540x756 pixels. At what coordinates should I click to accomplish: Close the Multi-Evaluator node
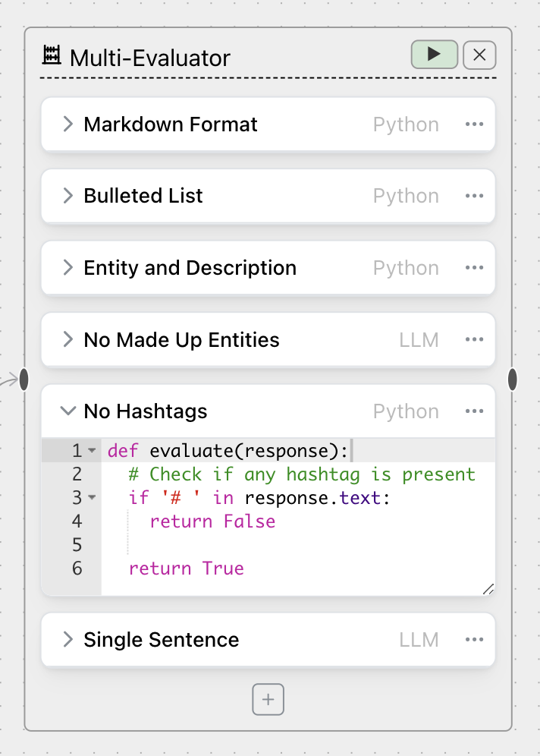pyautogui.click(x=479, y=55)
